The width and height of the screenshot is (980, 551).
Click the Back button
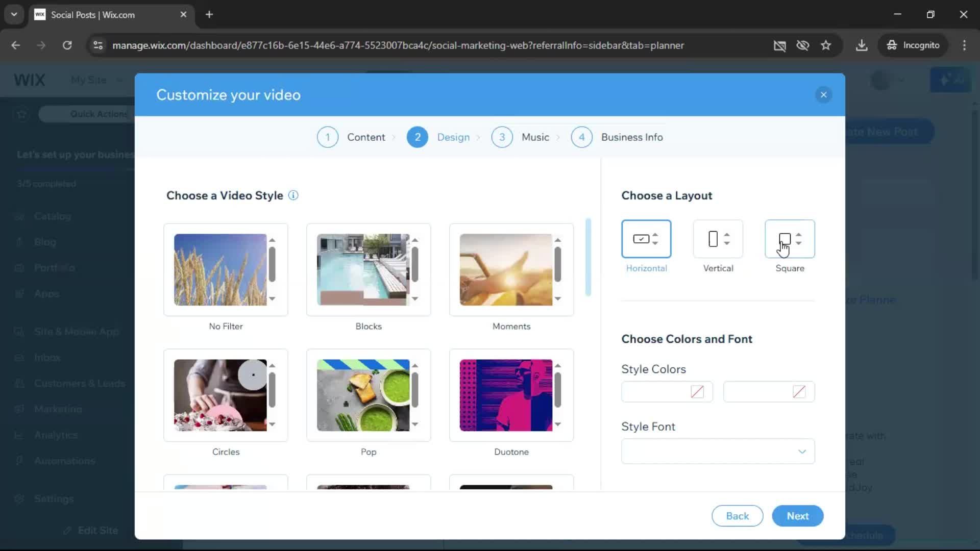coord(737,516)
